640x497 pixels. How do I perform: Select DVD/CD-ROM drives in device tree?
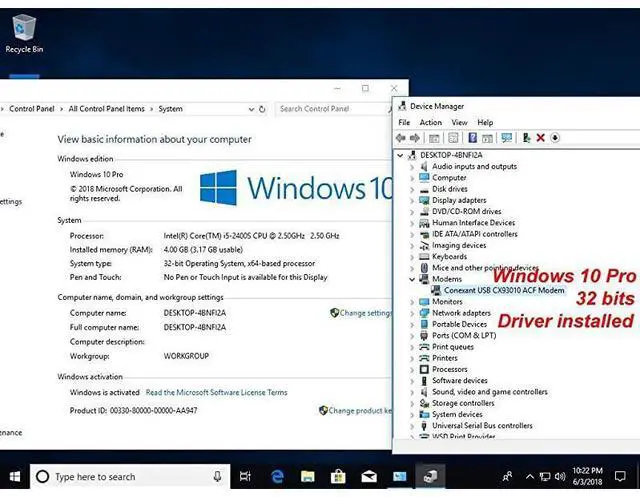(467, 211)
